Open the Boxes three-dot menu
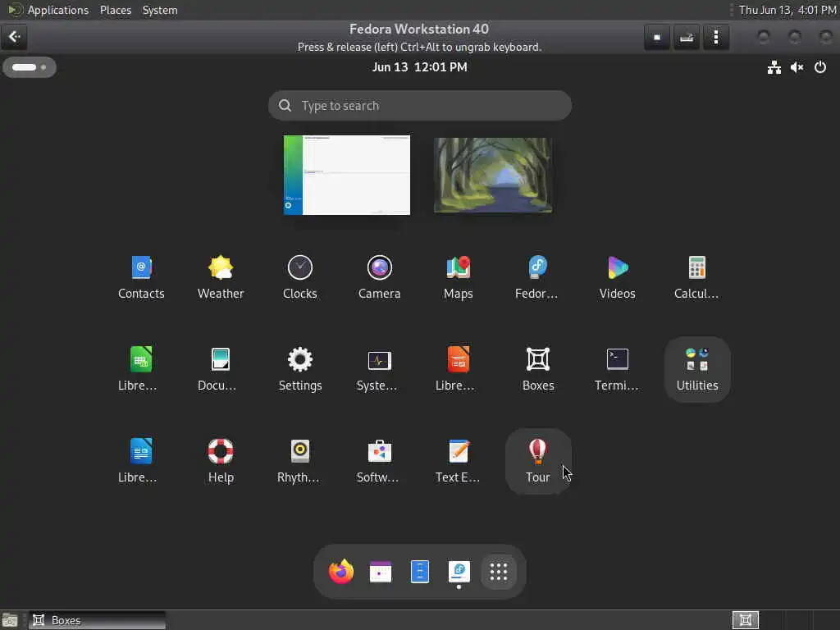This screenshot has height=630, width=840. (x=715, y=37)
